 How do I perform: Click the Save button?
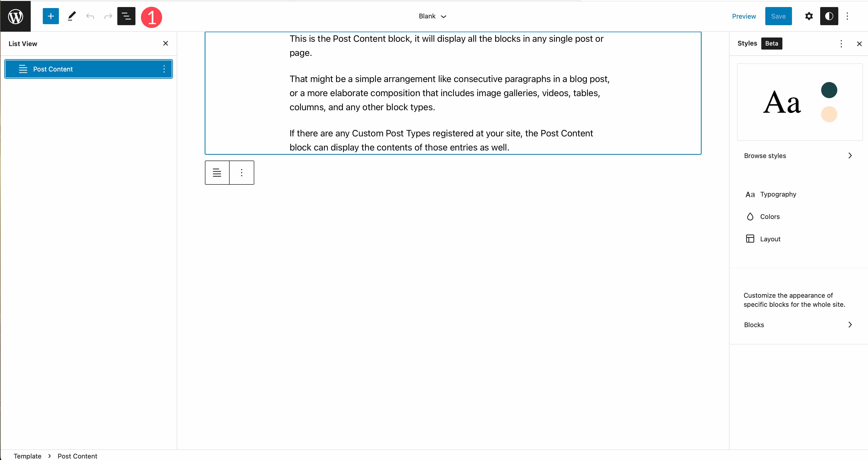click(x=778, y=16)
